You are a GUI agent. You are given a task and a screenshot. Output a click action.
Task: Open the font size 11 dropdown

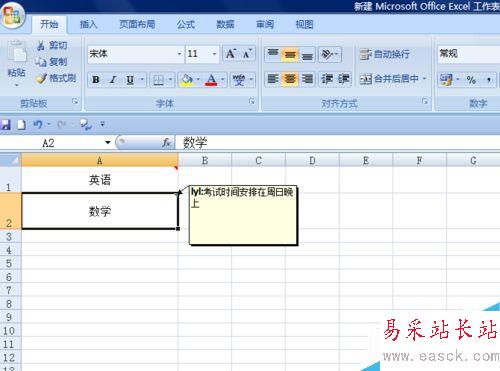tap(214, 54)
